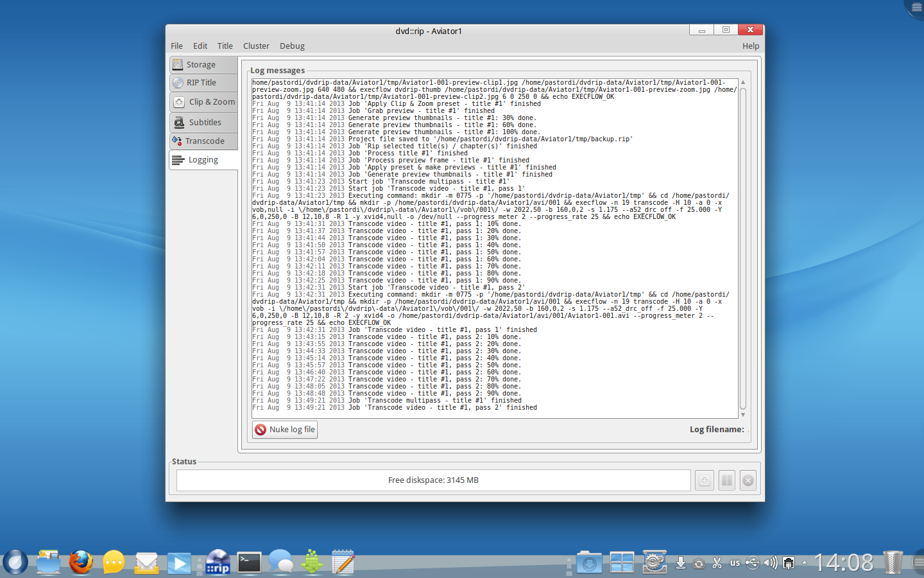
Task: Close the dvd::rip window
Action: tap(750, 30)
